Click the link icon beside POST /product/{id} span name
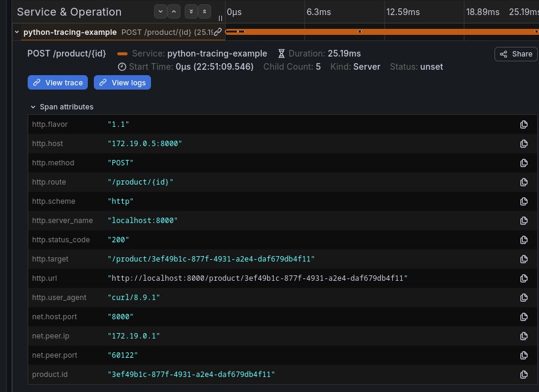The image size is (539, 392). tap(218, 31)
